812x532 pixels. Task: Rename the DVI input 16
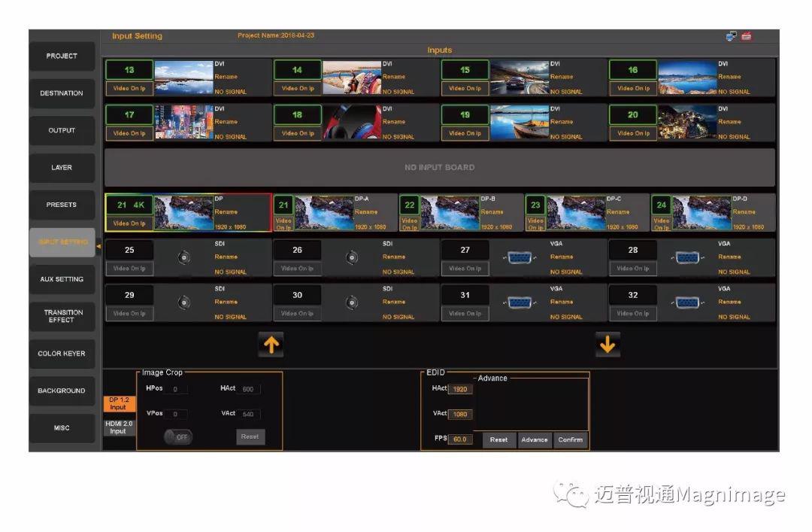click(x=729, y=77)
